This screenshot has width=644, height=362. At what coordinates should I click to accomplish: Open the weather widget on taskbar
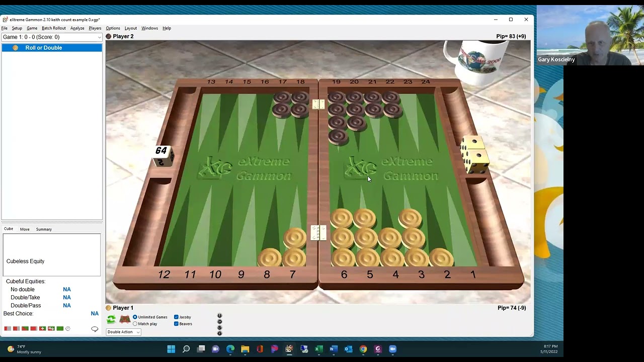(24, 349)
